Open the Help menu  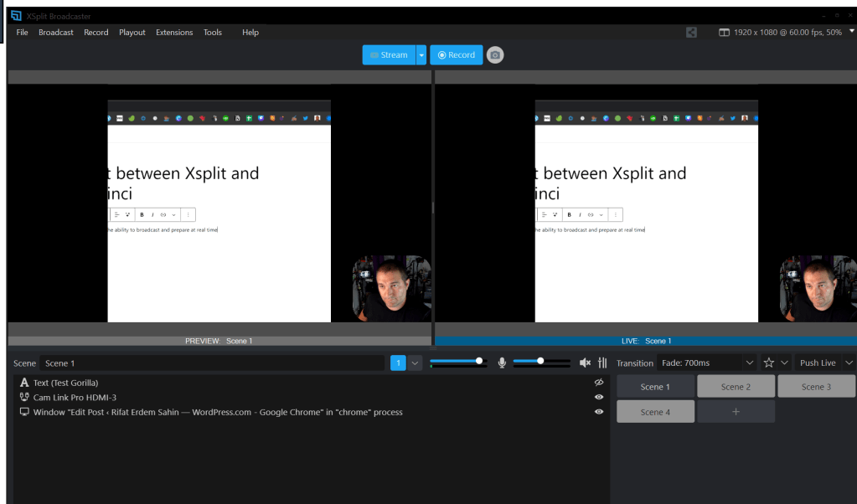coord(250,32)
